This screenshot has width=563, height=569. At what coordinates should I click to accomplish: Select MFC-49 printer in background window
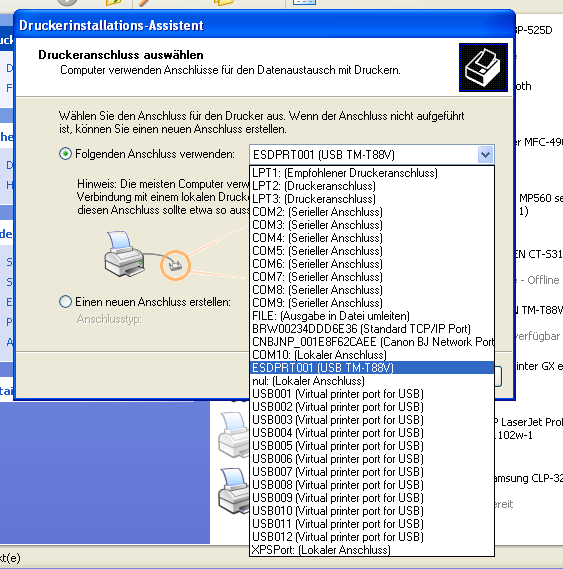coord(539,142)
